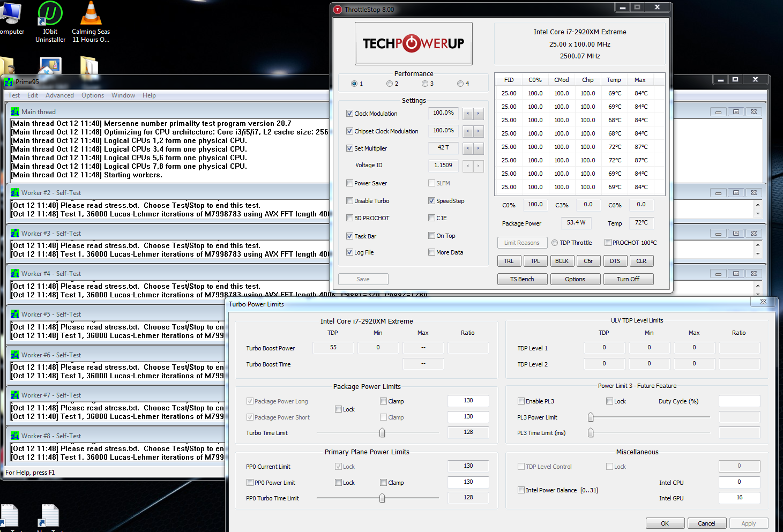Increase Set Multiplier with right arrow

coord(478,148)
